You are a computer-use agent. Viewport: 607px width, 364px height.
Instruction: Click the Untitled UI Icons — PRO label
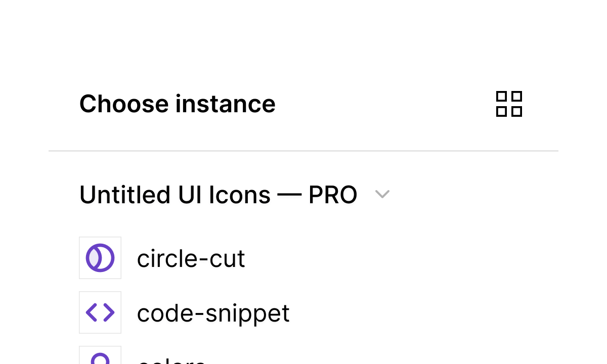coord(218,194)
